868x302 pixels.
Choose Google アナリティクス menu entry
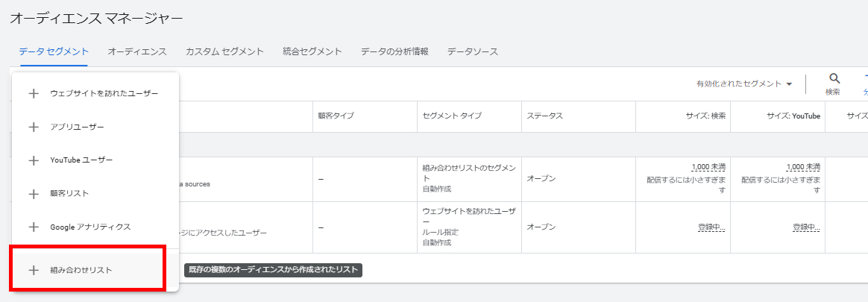[x=90, y=227]
